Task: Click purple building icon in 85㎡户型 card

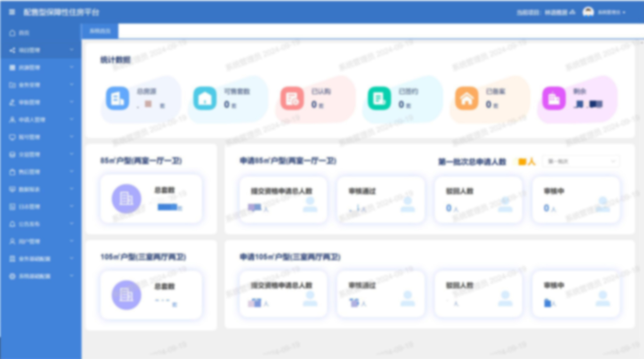Action: click(126, 199)
